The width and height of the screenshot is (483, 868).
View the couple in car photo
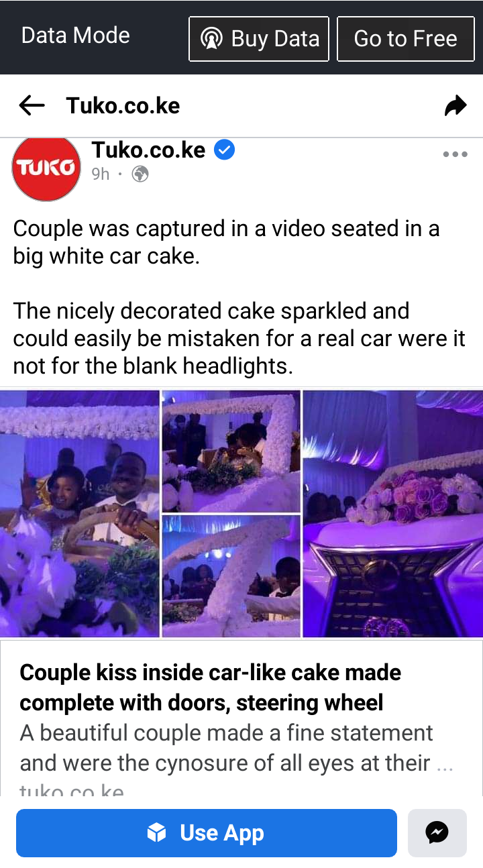(x=80, y=514)
